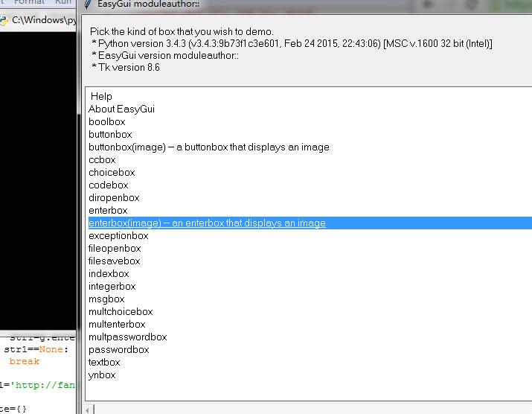Select choicebox in the list
Screen dimensions: 532x414
pyautogui.click(x=112, y=173)
